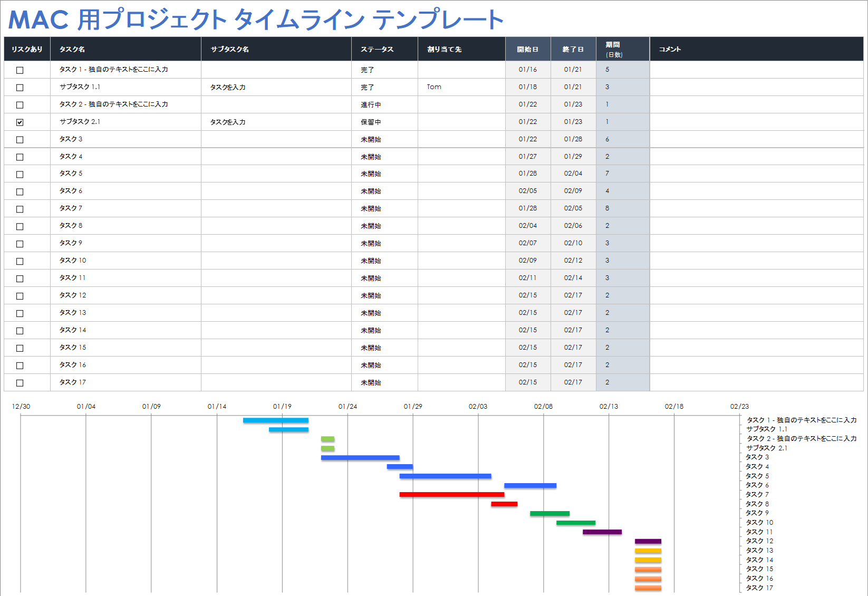Select the purple Gantt bar for タスク 11
The width and height of the screenshot is (868, 596).
point(602,532)
